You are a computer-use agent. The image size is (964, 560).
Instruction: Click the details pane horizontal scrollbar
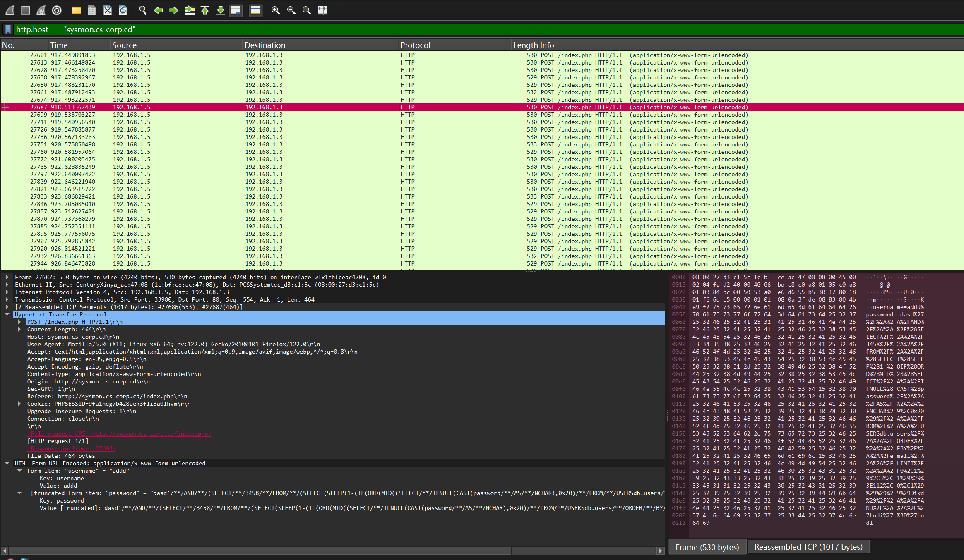[x=261, y=550]
